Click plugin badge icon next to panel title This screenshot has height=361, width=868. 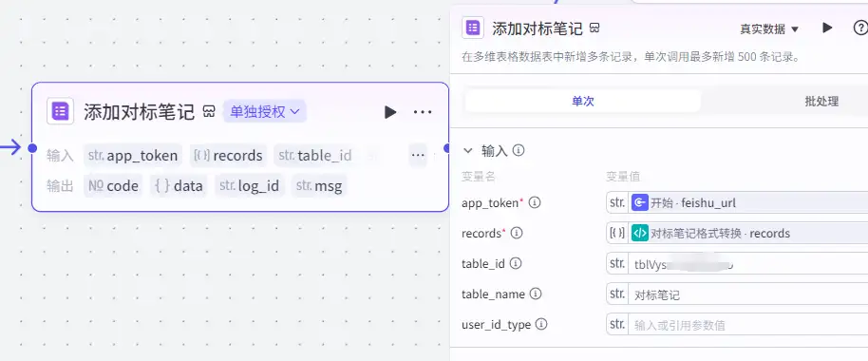pyautogui.click(x=594, y=28)
